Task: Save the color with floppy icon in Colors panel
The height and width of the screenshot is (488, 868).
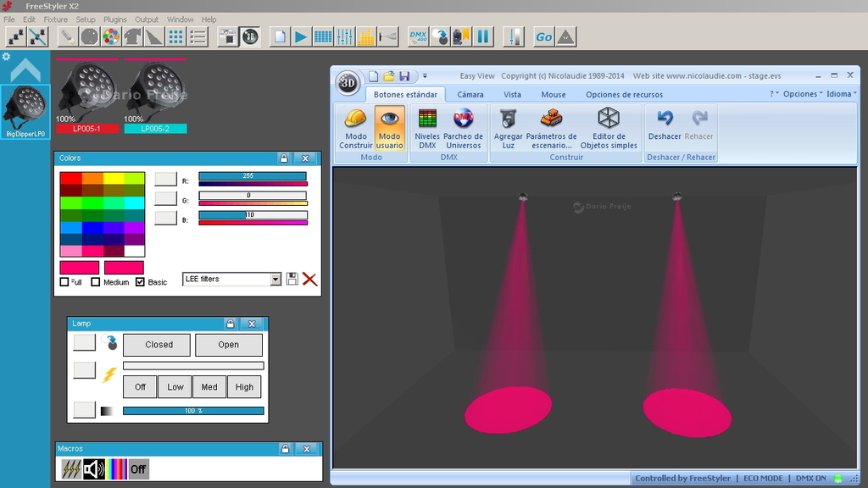Action: click(x=292, y=279)
